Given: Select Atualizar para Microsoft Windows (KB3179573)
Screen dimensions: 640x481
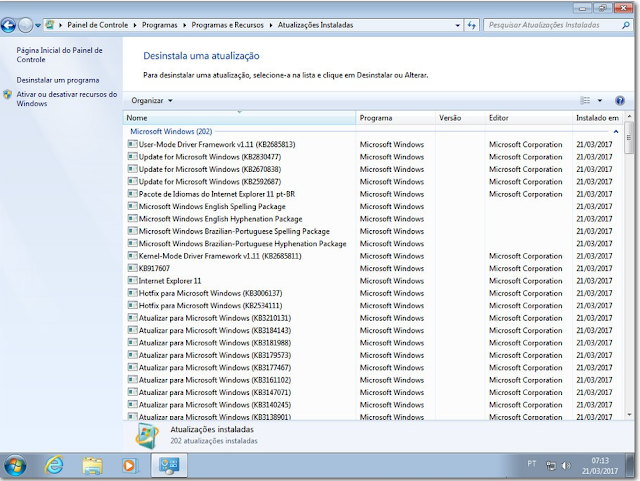Looking at the screenshot, I should point(373,355).
